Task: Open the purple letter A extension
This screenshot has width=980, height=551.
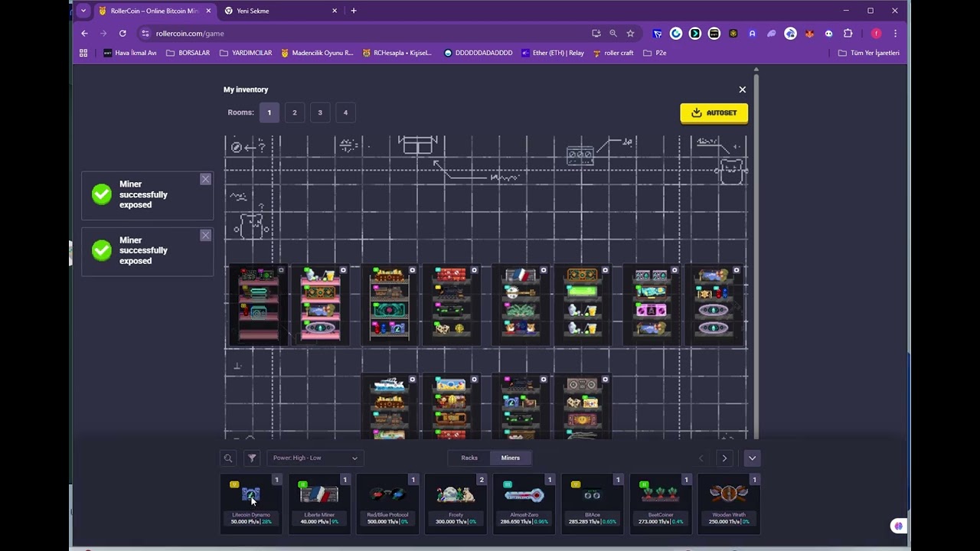Action: pos(752,34)
